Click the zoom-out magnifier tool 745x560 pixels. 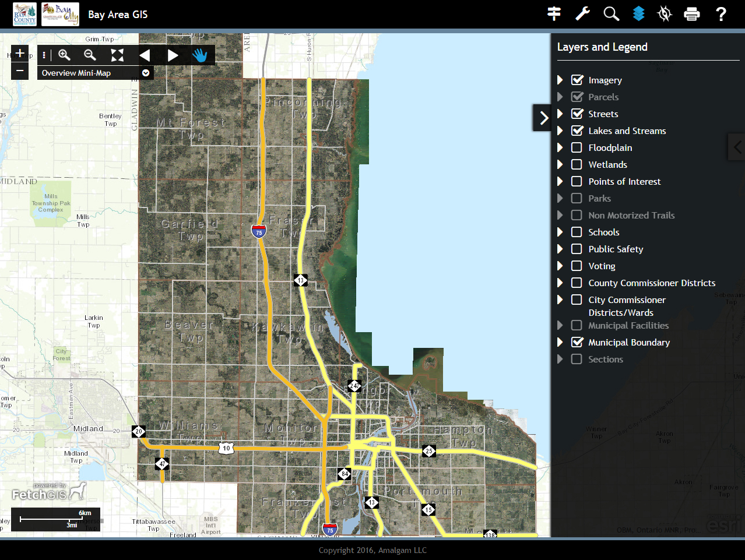coord(90,55)
